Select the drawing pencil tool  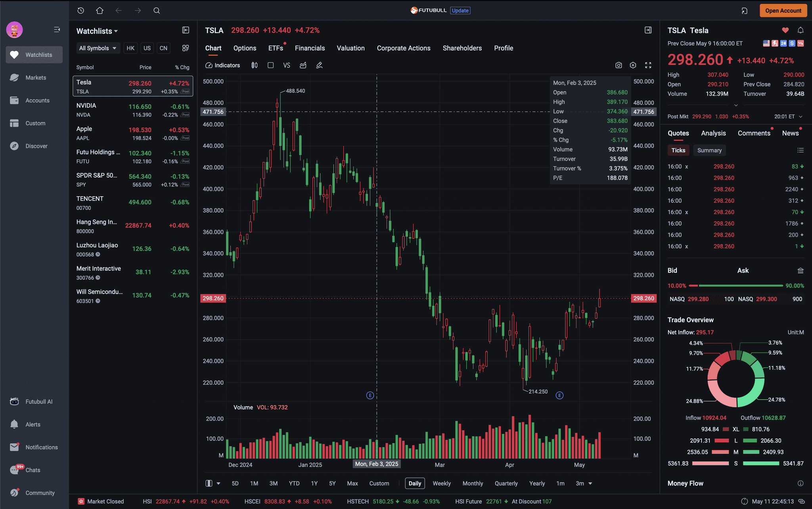[x=319, y=65]
